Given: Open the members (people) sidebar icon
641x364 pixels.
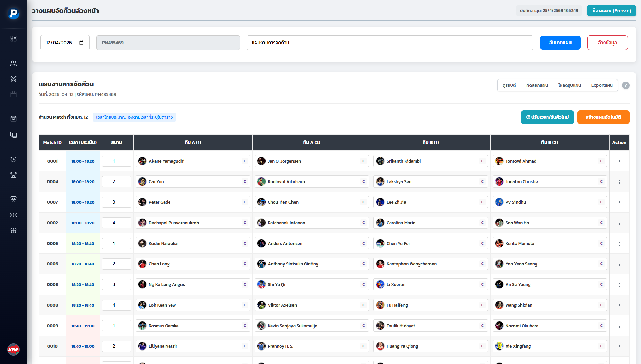Looking at the screenshot, I should 13,63.
